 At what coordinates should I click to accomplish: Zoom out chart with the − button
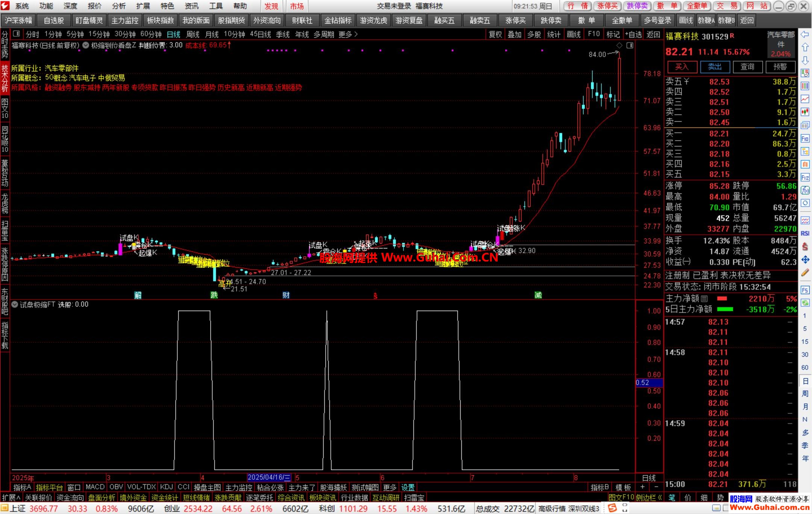pos(656,487)
